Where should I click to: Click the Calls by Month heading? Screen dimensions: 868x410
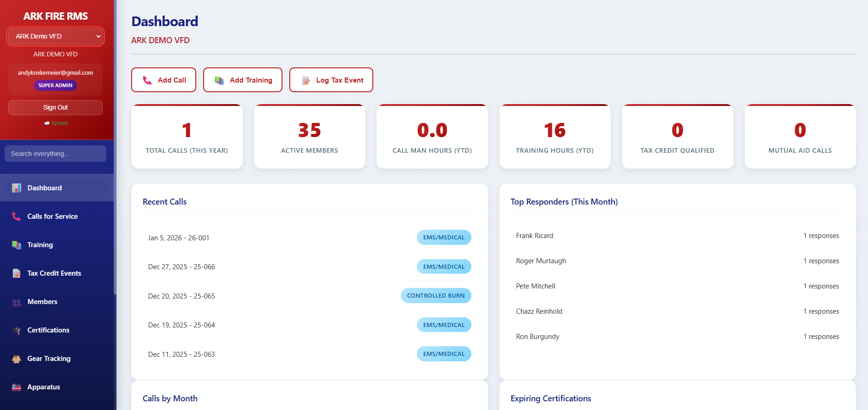(170, 399)
